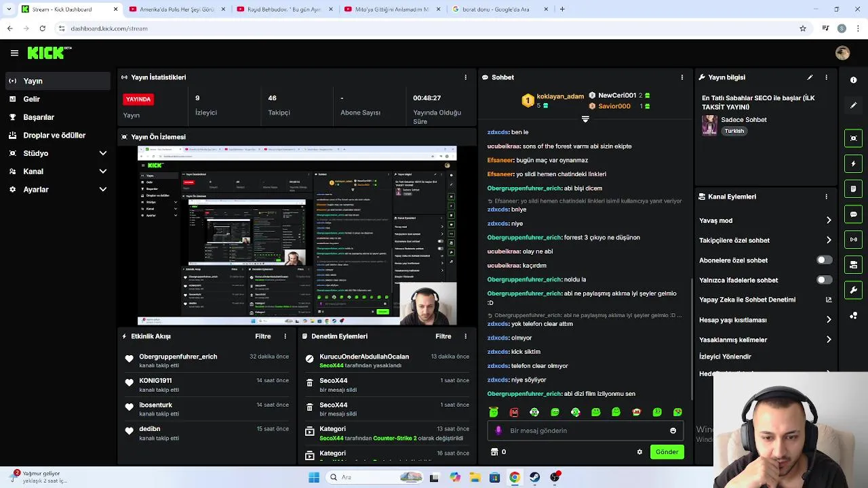Expand the Kanal sidebar section
Screen dimensions: 868x488
(x=103, y=171)
